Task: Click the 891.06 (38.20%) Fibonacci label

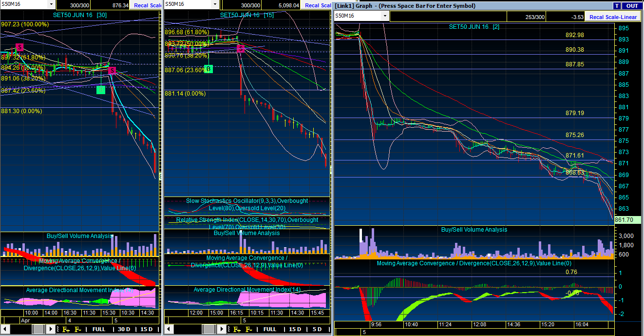Action: pyautogui.click(x=23, y=78)
